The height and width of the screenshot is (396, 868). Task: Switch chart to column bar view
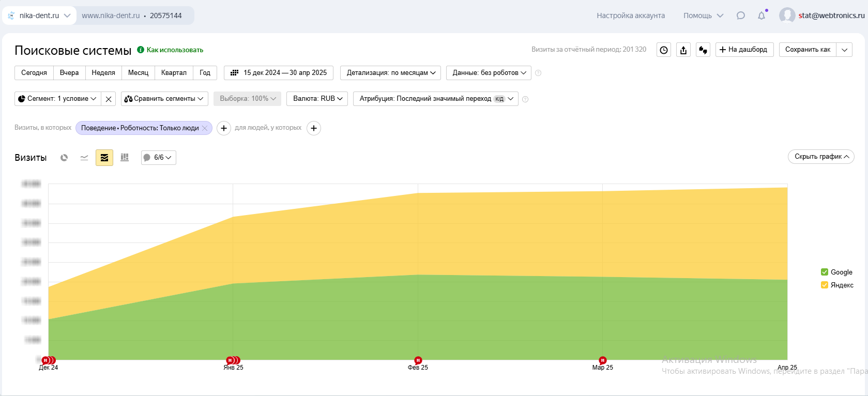pos(125,158)
